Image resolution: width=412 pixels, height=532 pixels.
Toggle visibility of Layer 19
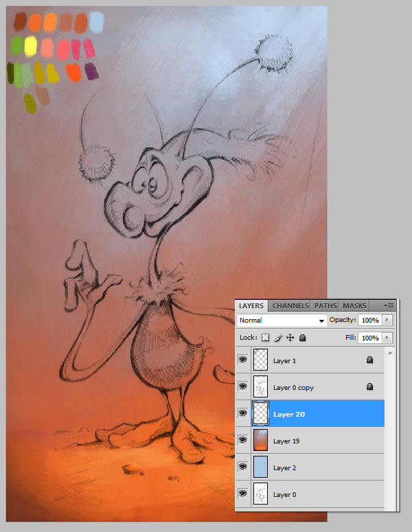pos(242,440)
